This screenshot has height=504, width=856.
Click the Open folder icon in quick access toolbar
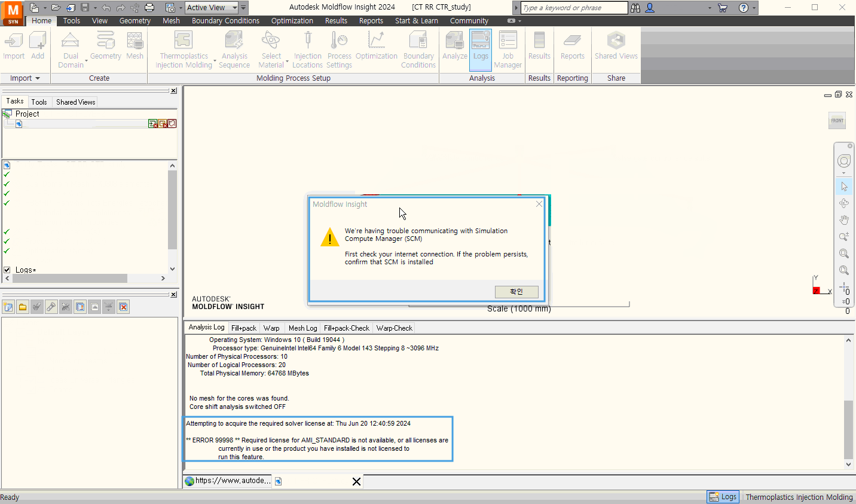56,8
